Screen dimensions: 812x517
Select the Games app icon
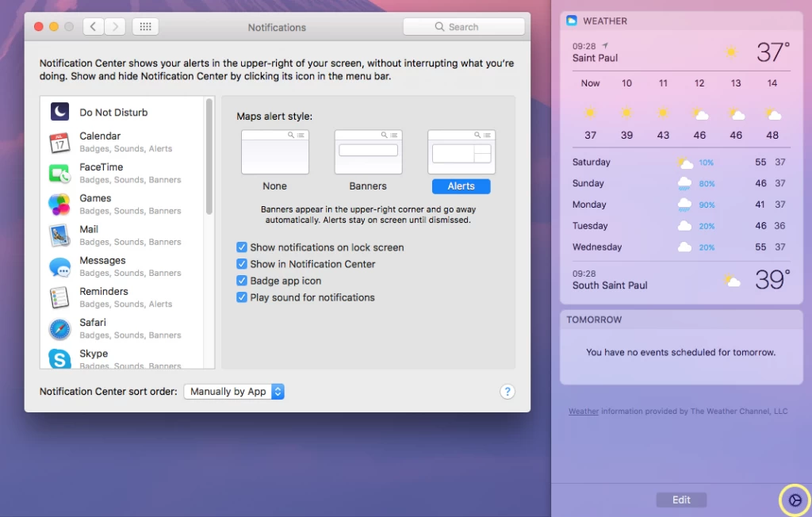pyautogui.click(x=59, y=205)
